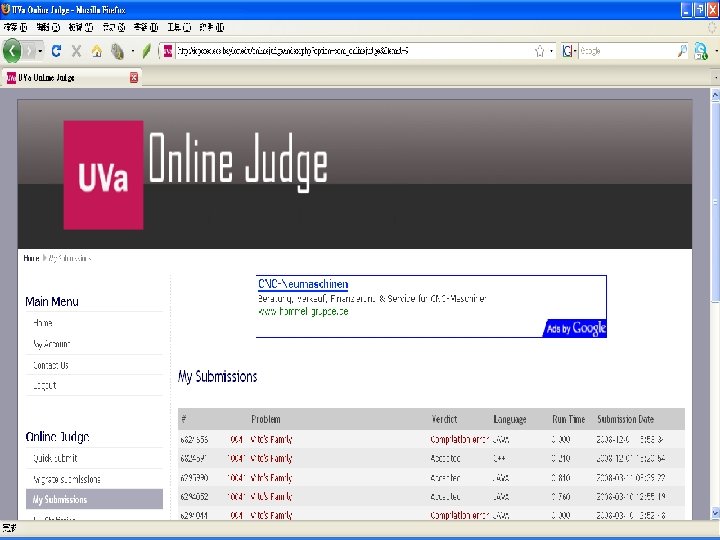
Task: Click the blue extension icon at toolbar end
Action: point(701,51)
